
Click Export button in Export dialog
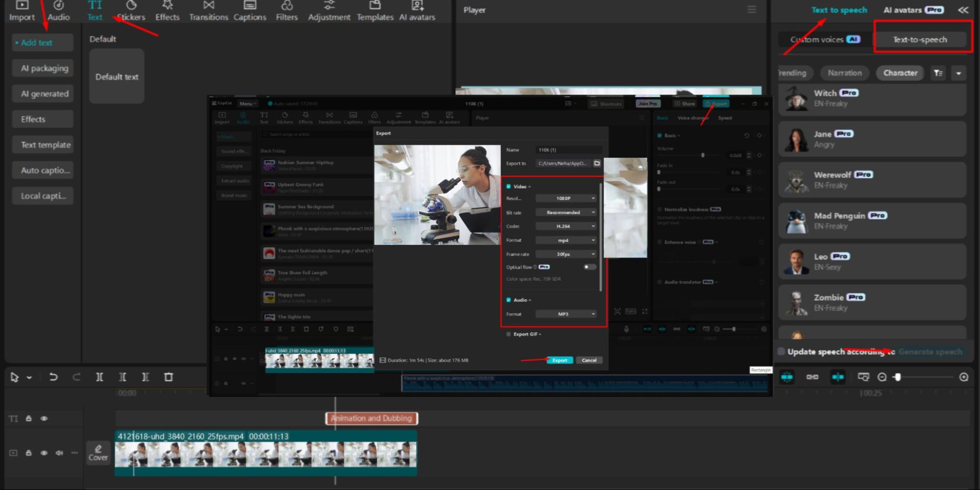559,360
